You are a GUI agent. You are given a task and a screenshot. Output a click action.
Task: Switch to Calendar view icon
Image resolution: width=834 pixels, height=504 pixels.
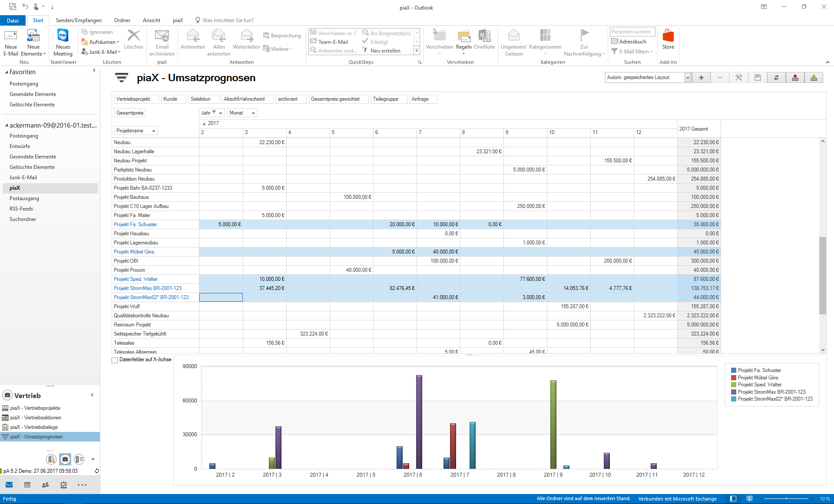click(x=27, y=485)
